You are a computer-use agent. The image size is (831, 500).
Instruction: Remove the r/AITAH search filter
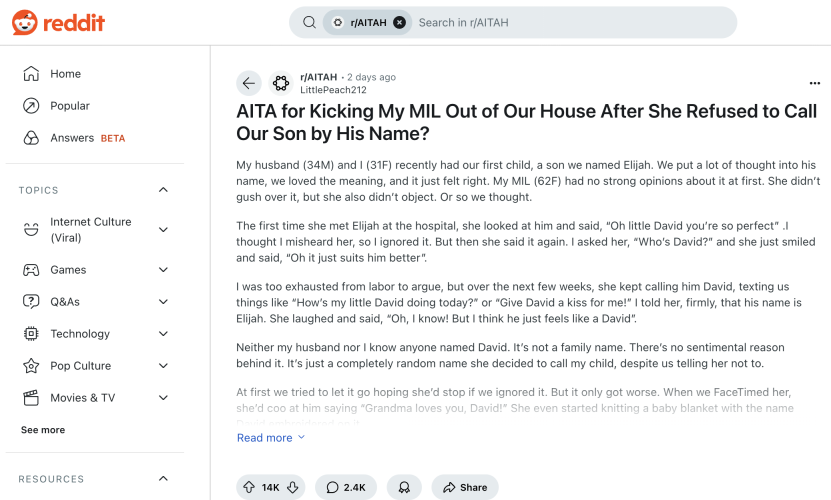[x=400, y=22]
